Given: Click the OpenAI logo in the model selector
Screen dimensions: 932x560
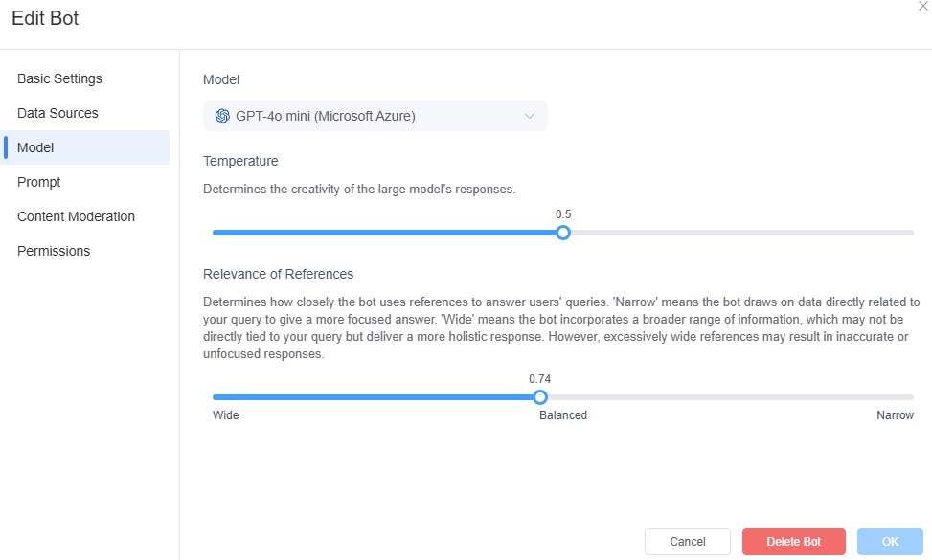Looking at the screenshot, I should 222,116.
